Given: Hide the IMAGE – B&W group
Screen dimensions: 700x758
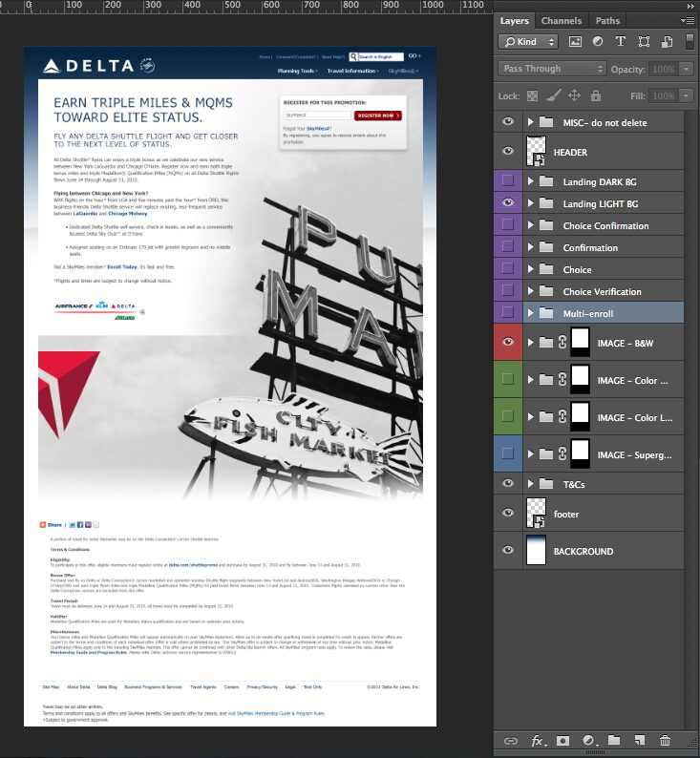Looking at the screenshot, I should pyautogui.click(x=508, y=342).
